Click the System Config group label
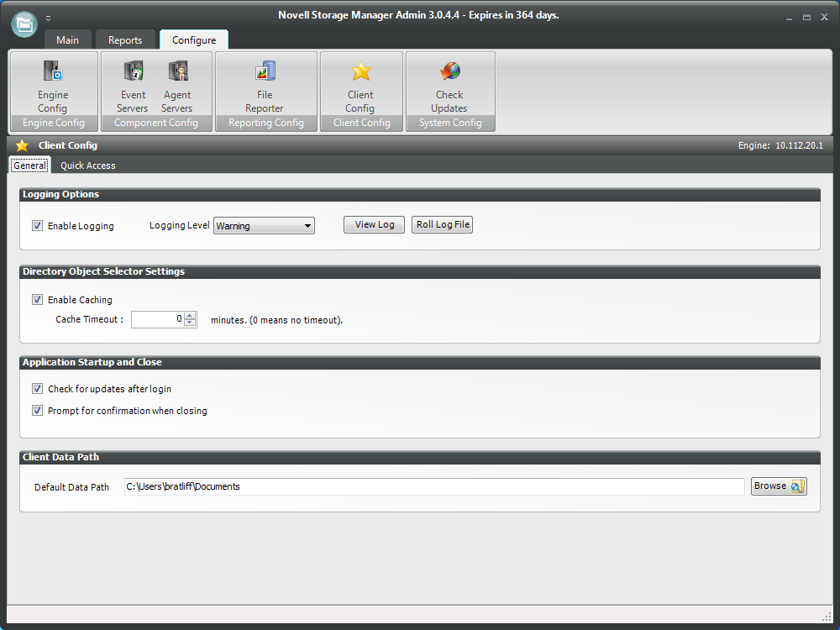Screen dimensions: 840x630 click(x=450, y=123)
